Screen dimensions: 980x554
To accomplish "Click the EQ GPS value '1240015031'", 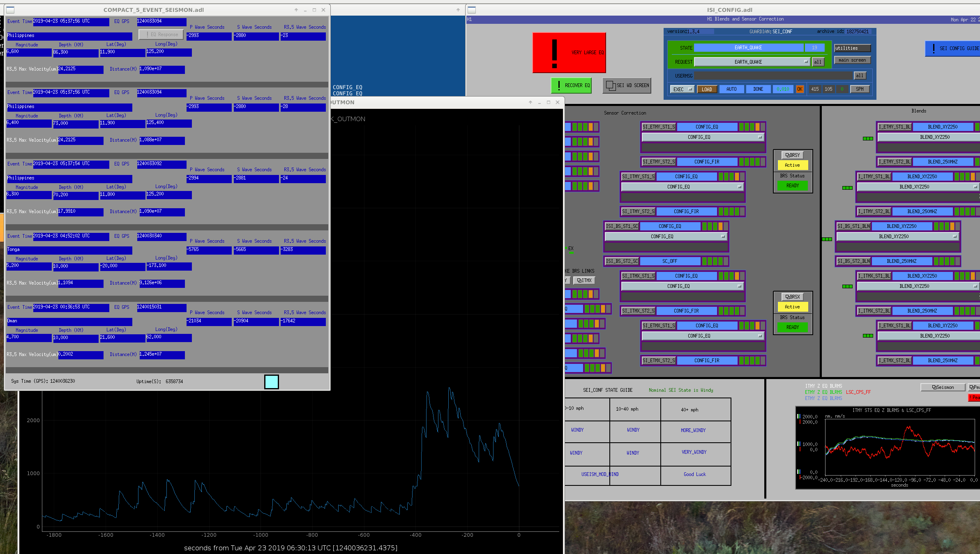I will (161, 308).
